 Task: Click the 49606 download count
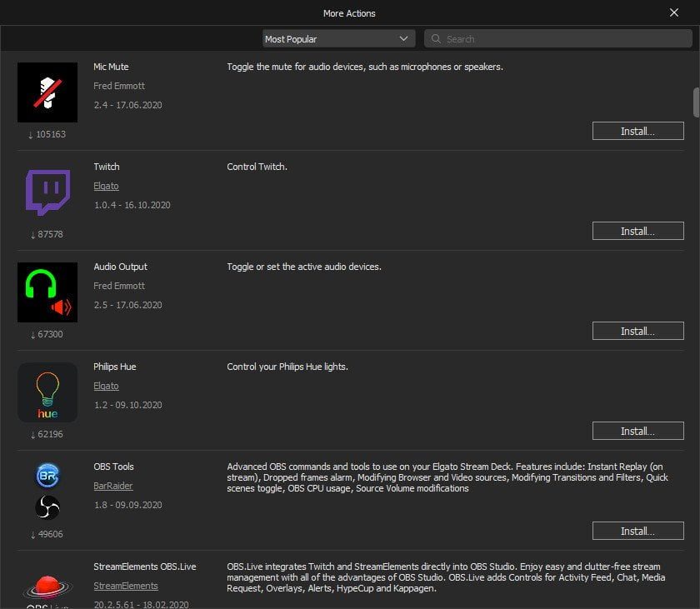(47, 534)
